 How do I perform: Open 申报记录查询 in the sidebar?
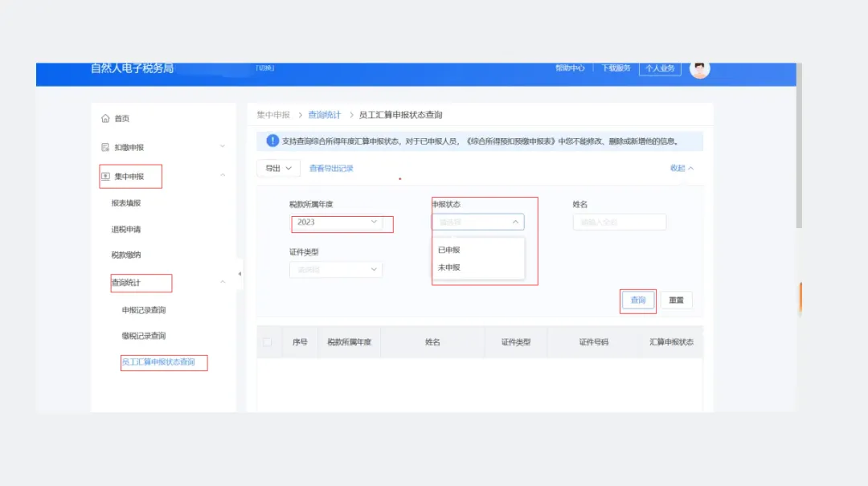pos(144,310)
